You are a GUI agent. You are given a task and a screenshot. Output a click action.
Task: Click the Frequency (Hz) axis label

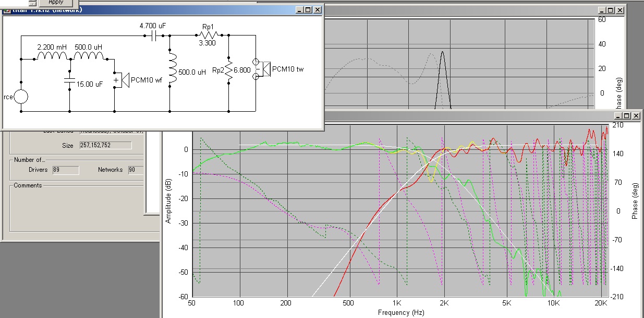click(x=401, y=312)
